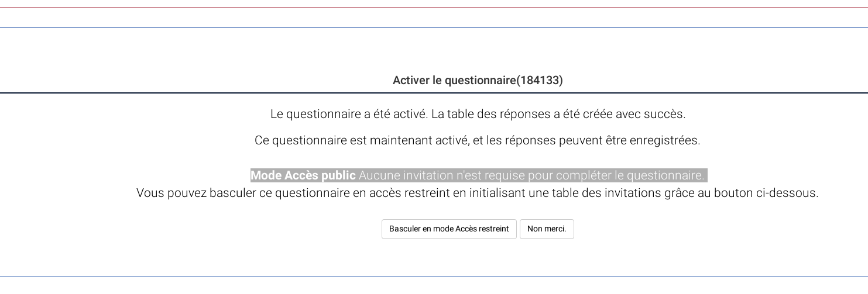Click the "Basculer en mode Accès restreint" button
This screenshot has height=294, width=868.
449,229
